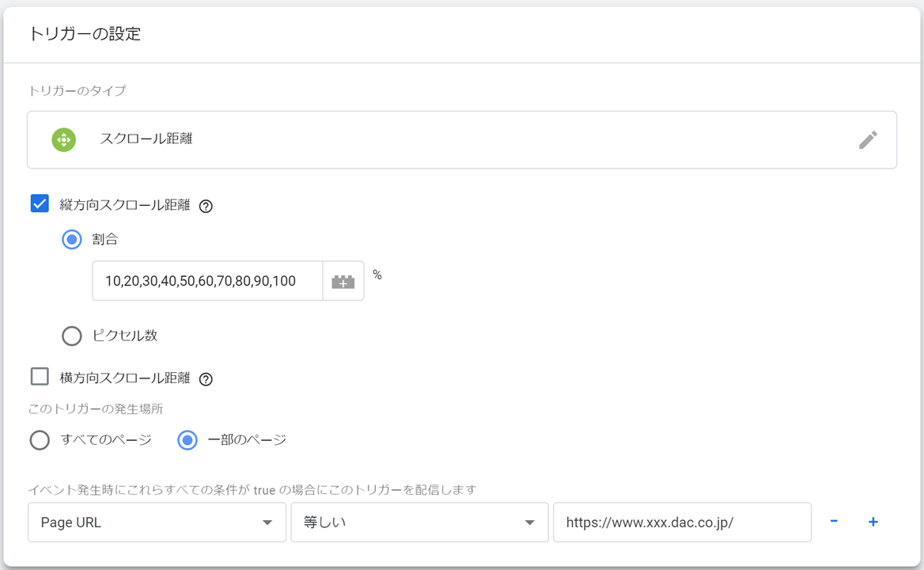Add a new condition with plus icon
This screenshot has height=570, width=924.
[x=873, y=522]
